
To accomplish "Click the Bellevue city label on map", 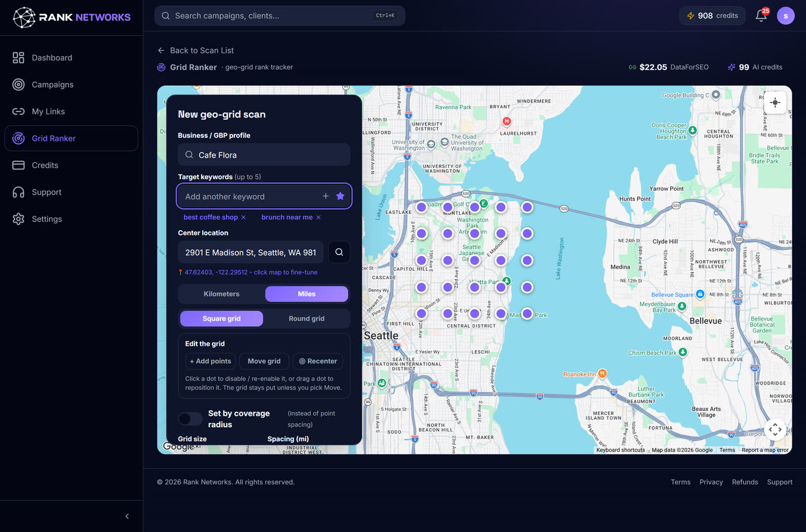I will tap(706, 321).
